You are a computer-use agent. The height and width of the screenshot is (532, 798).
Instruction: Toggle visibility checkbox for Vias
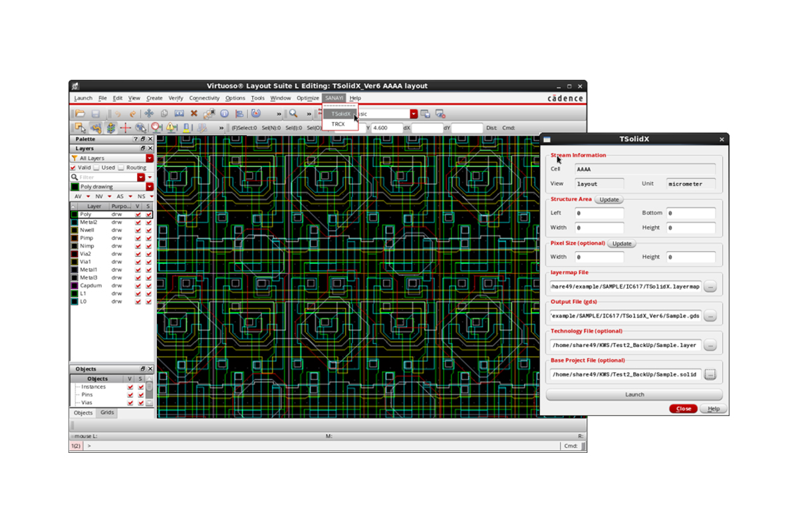130,402
